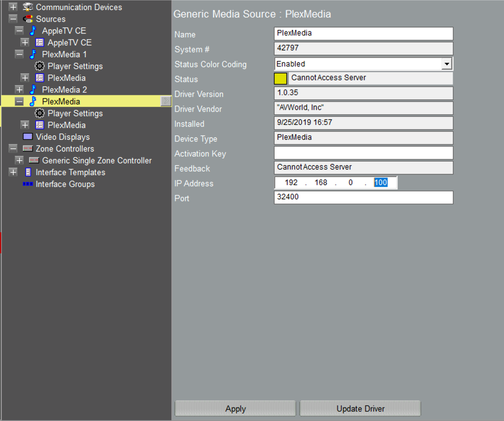Click the gear icon under PlexMedia 1
Screen dimensions: 504x421
pyautogui.click(x=40, y=66)
